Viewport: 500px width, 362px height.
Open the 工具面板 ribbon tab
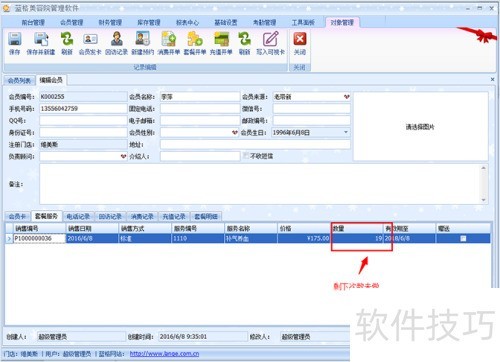[x=303, y=22]
